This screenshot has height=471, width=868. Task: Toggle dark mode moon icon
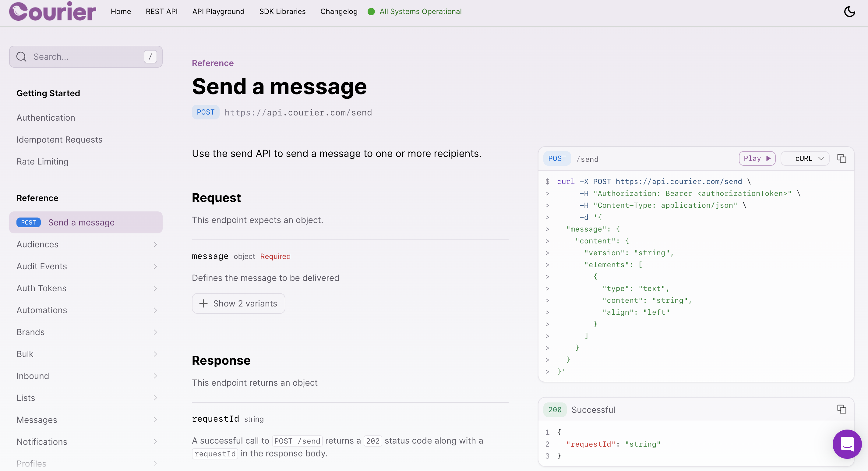pyautogui.click(x=849, y=12)
